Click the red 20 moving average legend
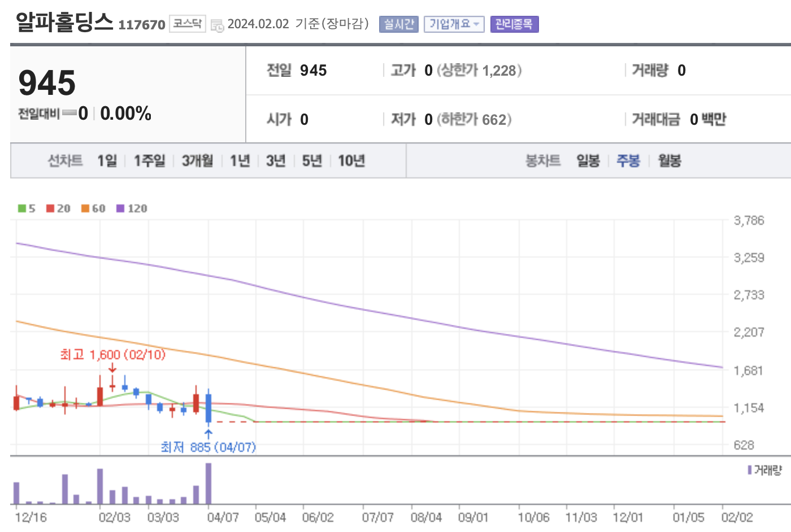This screenshot has height=532, width=791. 58,208
